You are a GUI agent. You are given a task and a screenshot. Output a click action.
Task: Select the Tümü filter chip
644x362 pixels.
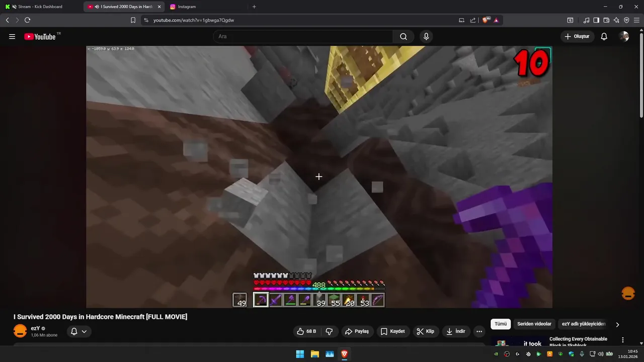coord(501,324)
